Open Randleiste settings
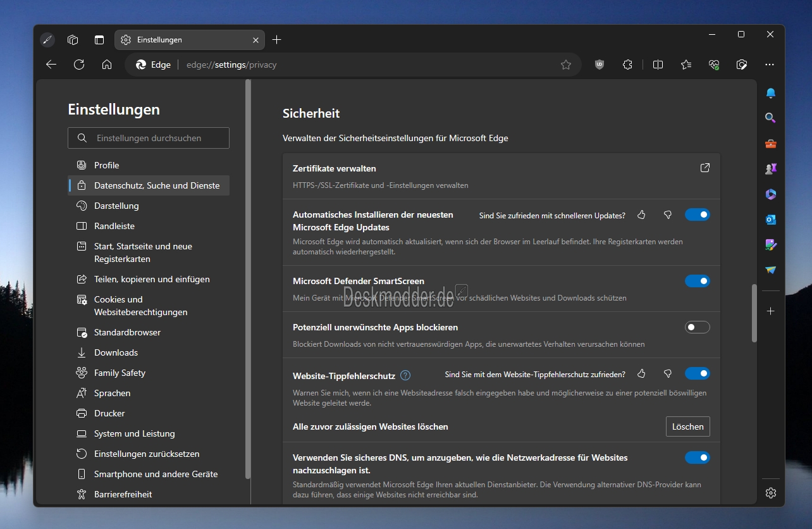Viewport: 812px width, 529px height. click(149, 226)
